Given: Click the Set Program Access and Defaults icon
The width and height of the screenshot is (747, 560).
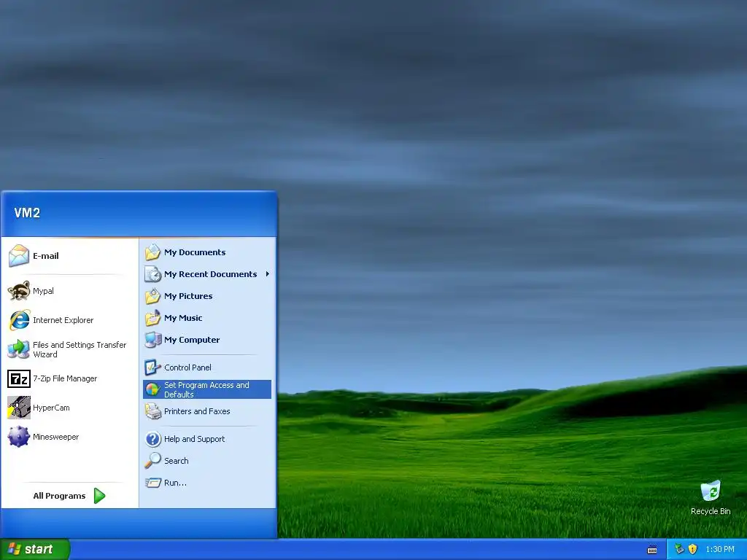Looking at the screenshot, I should [152, 389].
